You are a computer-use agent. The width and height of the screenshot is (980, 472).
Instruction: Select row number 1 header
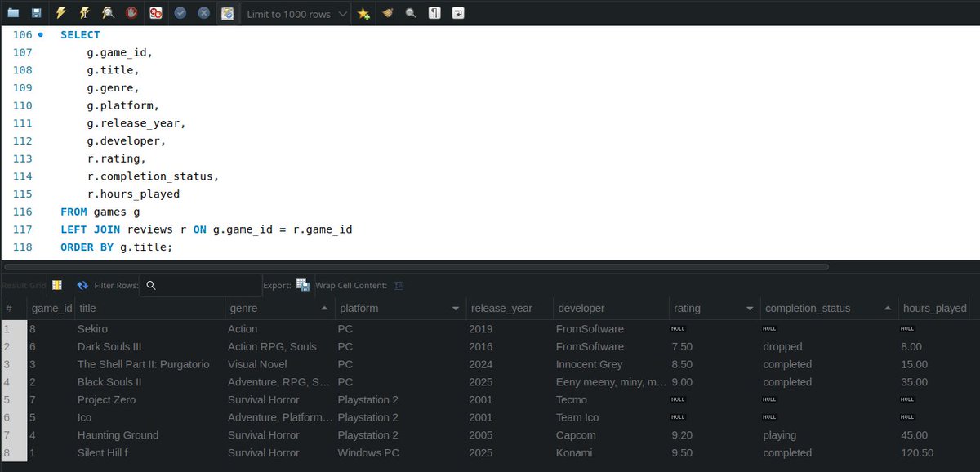[14, 329]
